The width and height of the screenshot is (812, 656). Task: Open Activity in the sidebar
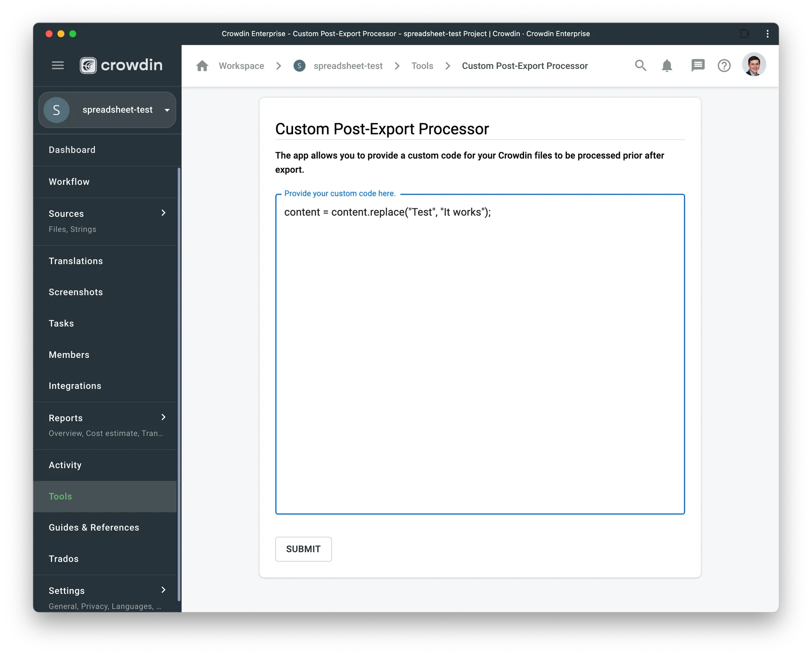coord(105,465)
